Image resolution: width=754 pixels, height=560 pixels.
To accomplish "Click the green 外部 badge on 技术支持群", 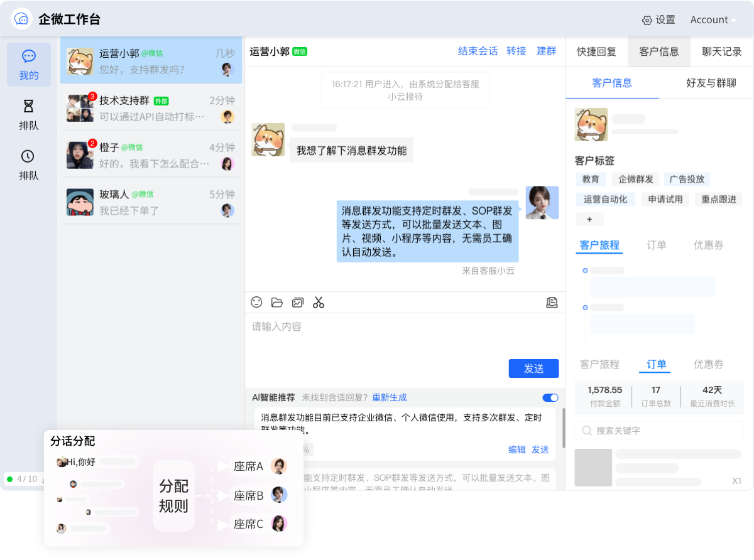I will pos(161,101).
